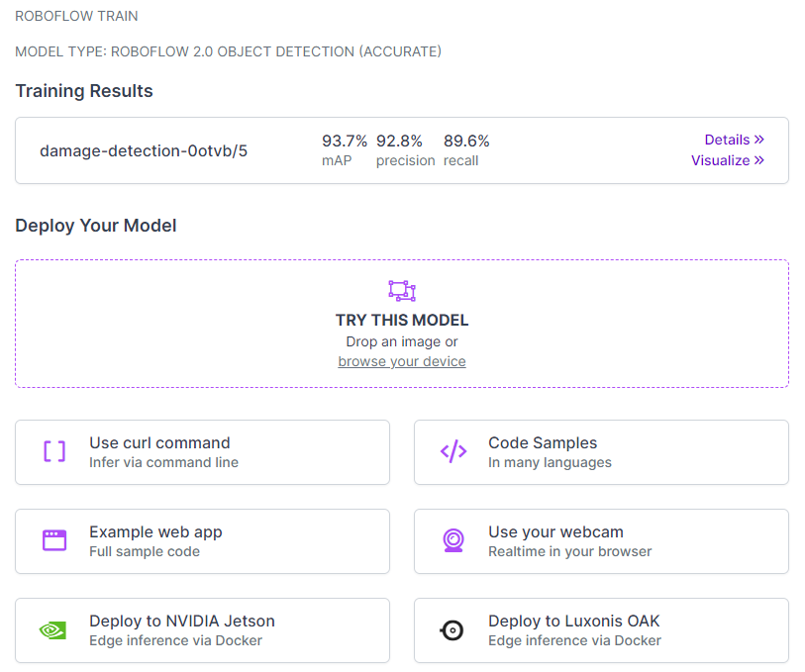Click Realtime in your browser subtitle
The image size is (805, 672).
[570, 551]
